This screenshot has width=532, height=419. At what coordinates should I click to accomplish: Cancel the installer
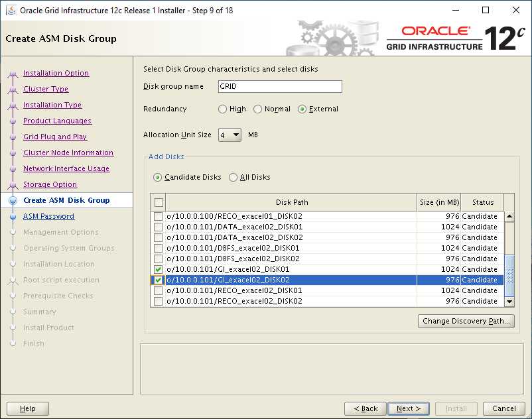504,408
